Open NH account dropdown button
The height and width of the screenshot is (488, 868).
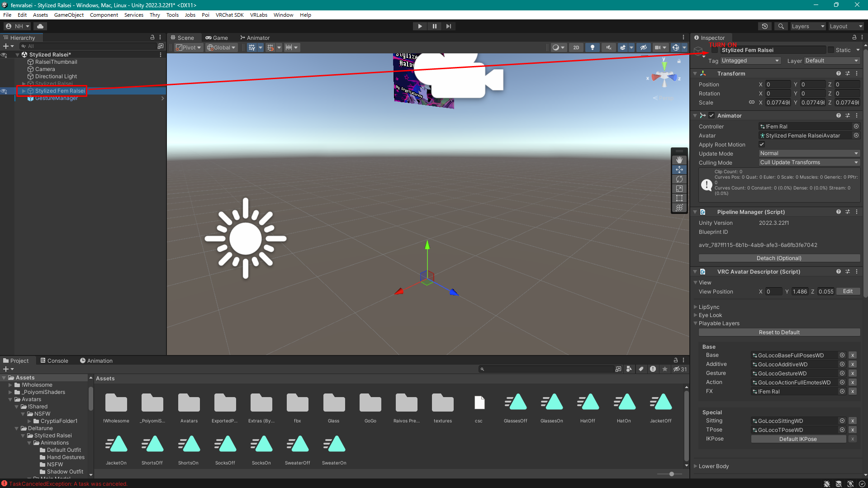tap(17, 26)
